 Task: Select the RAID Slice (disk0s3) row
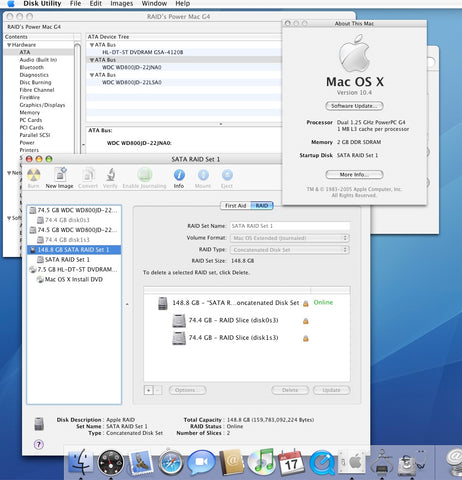(247, 320)
